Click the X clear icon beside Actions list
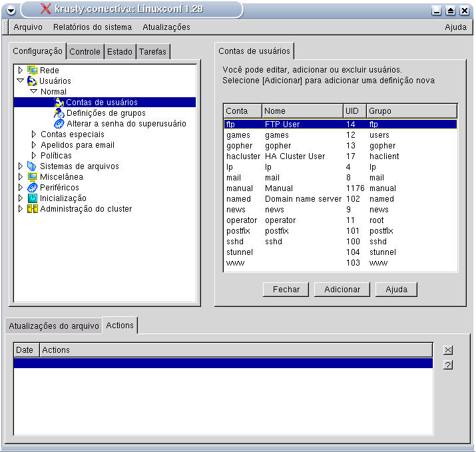This screenshot has width=476, height=452. coord(448,350)
